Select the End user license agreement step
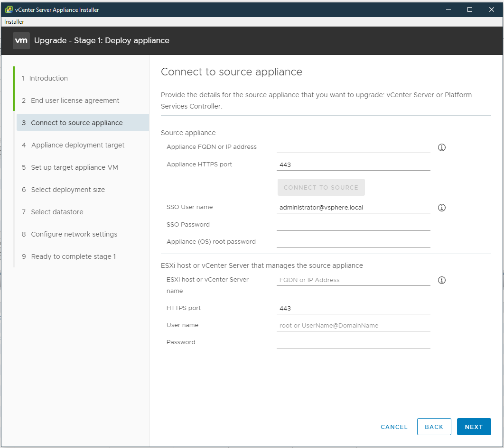The image size is (504, 448). (x=75, y=100)
